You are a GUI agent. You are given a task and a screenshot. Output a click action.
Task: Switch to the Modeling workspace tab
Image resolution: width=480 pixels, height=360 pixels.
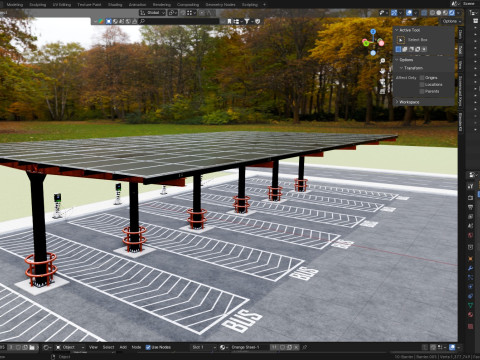click(x=15, y=5)
